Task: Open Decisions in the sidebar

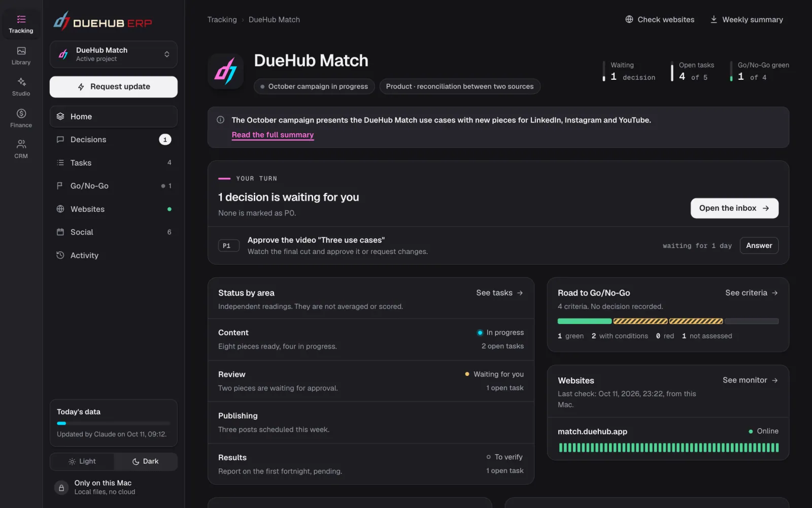Action: [114, 140]
